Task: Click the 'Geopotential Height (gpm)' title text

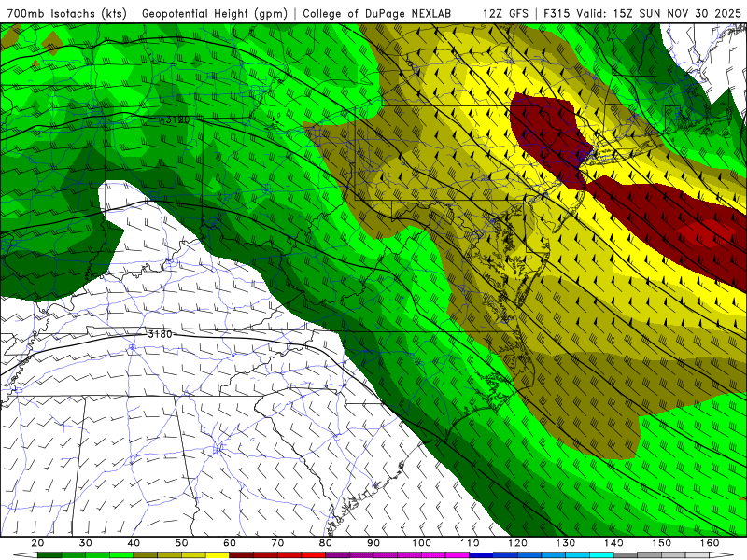Action: 215,13
